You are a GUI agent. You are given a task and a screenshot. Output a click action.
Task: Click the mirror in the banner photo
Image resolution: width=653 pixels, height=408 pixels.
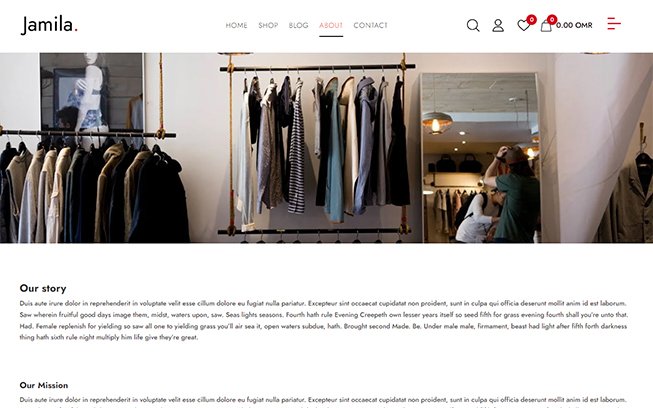click(x=480, y=158)
